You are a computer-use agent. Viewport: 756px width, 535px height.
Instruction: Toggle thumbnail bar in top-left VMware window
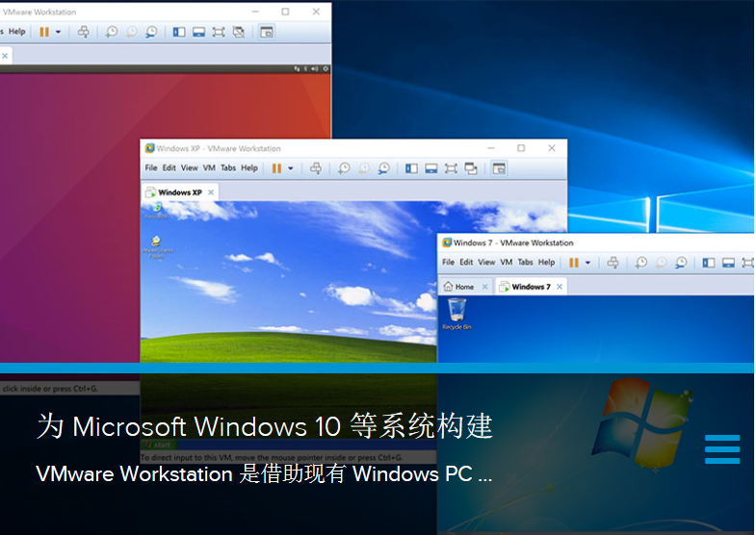tap(198, 32)
